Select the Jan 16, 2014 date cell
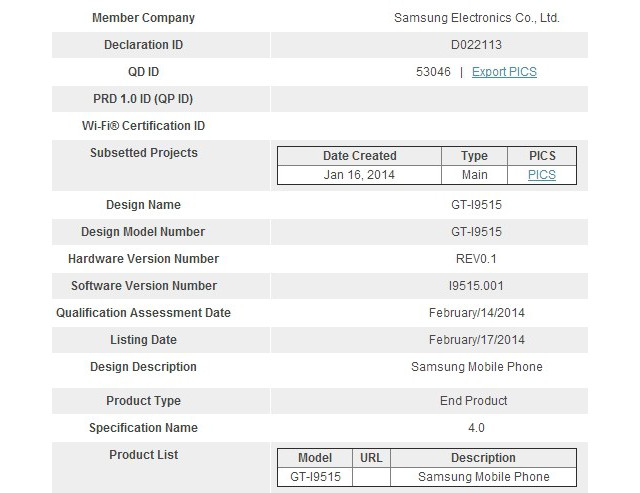Viewport: 640px width, 493px height. 359,175
